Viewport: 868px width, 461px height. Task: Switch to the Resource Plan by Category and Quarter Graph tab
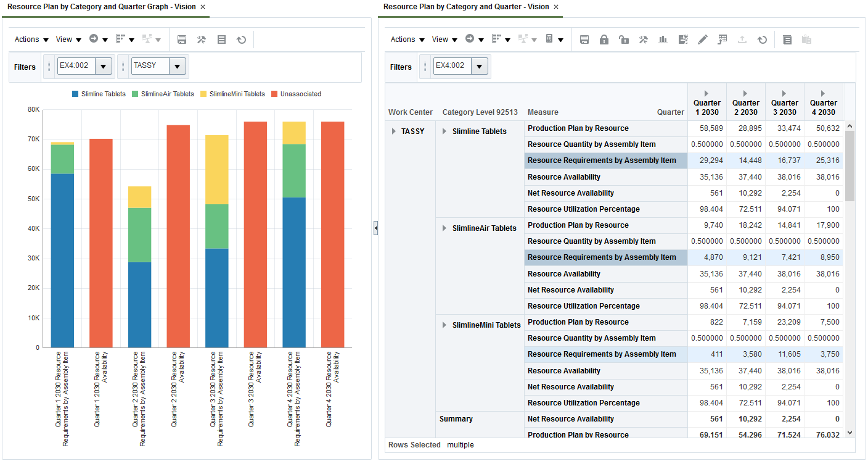[x=101, y=7]
